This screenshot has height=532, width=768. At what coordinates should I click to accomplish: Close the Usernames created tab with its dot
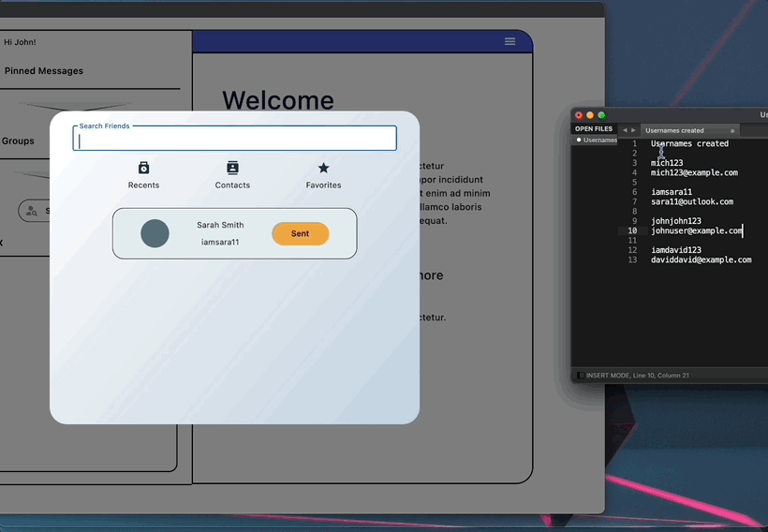(x=732, y=131)
